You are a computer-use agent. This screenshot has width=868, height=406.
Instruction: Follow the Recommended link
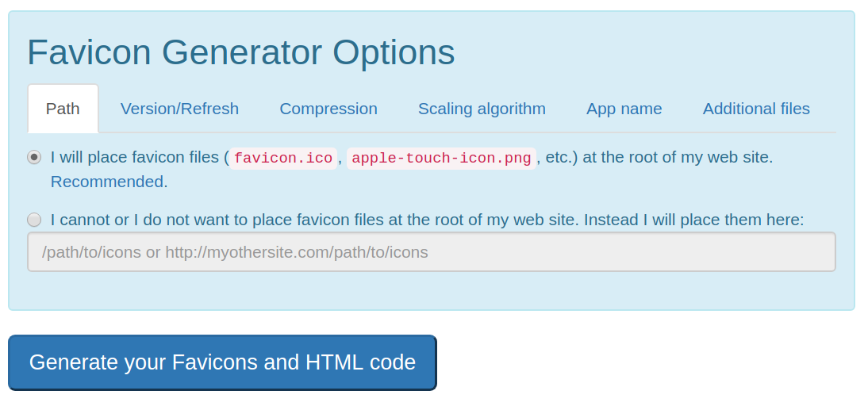[x=107, y=182]
